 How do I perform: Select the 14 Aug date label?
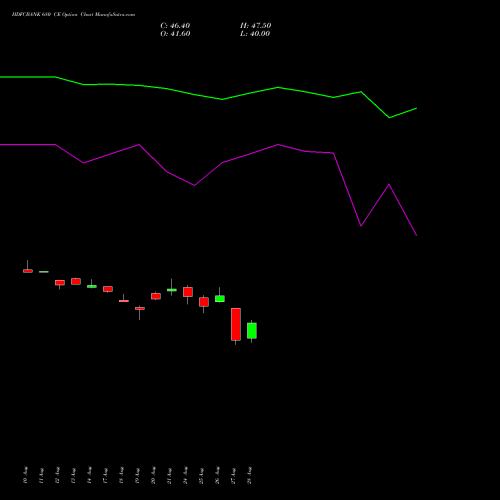tap(90, 475)
